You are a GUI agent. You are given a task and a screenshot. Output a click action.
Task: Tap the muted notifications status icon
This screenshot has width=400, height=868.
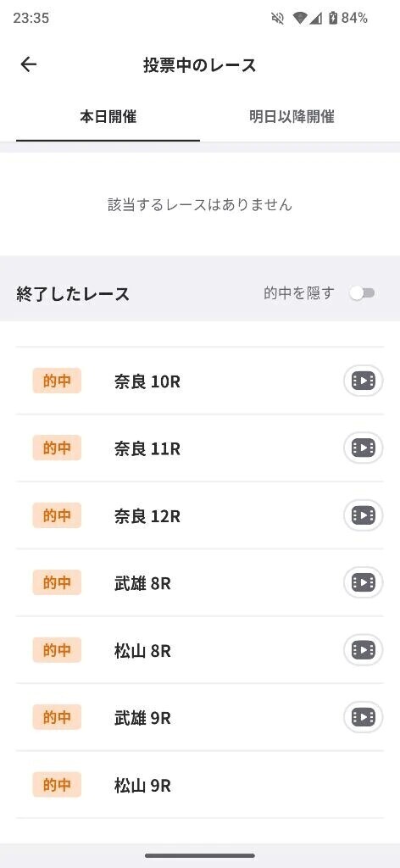coord(277,19)
